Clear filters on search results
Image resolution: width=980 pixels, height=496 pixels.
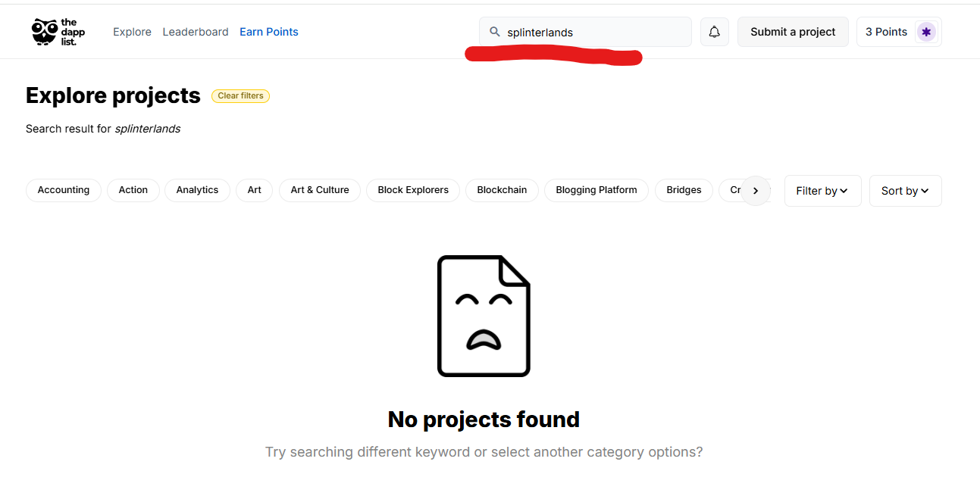pos(240,96)
